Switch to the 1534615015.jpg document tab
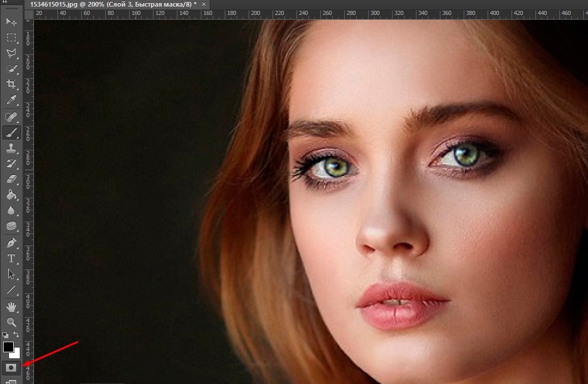The width and height of the screenshot is (588, 384). click(114, 4)
